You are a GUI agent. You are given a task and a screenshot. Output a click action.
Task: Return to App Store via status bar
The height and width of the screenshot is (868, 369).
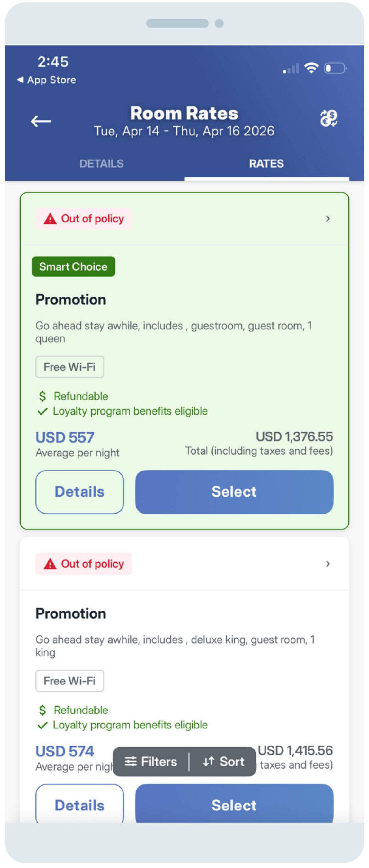tap(47, 80)
